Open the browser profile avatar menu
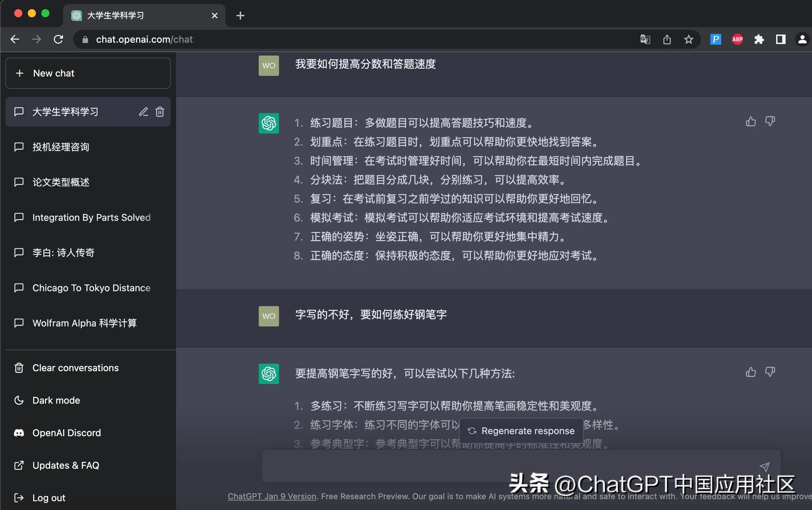 tap(802, 39)
